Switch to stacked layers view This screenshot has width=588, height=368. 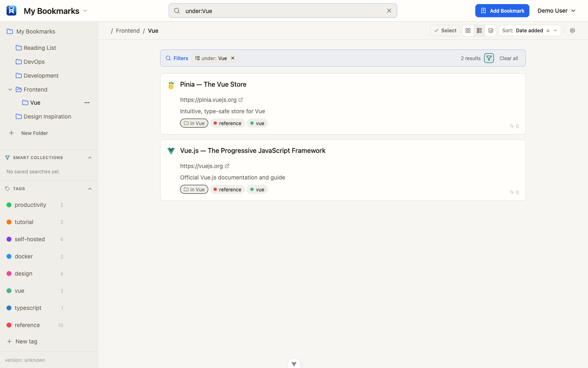point(491,31)
